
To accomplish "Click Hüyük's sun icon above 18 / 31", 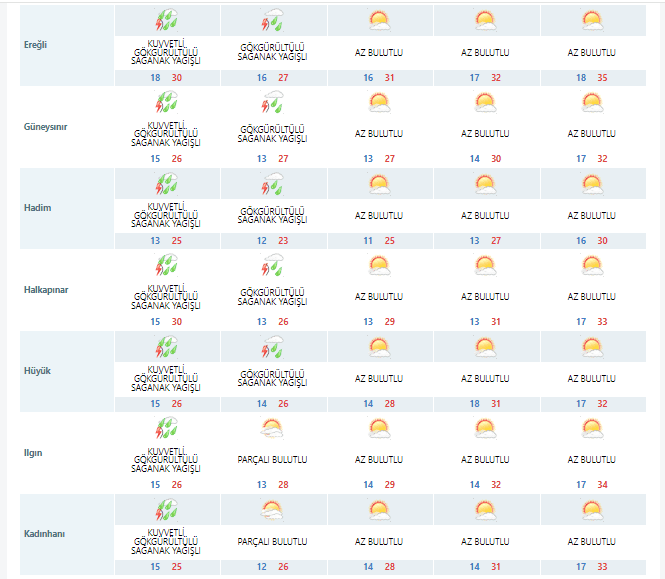I will click(x=485, y=347).
